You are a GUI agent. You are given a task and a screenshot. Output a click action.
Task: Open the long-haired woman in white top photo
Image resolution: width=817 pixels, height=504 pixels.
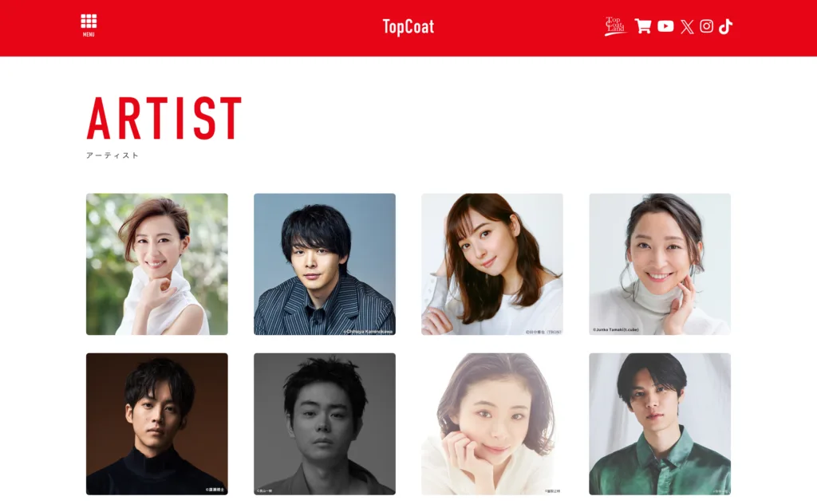tap(492, 264)
